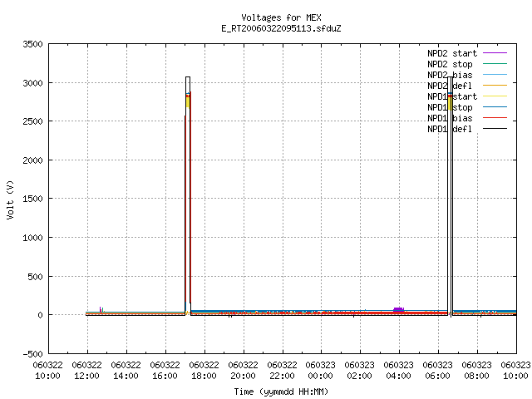
Task: Click the 'NPD2 defl' legend label
Action: pos(450,86)
